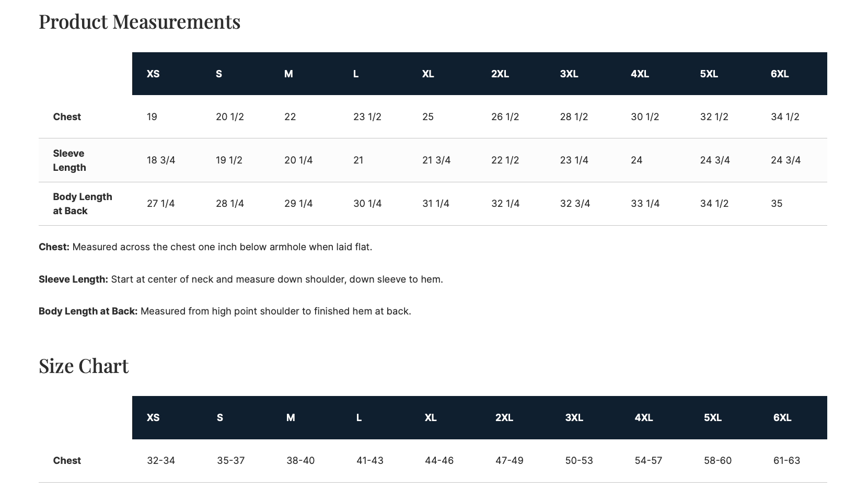This screenshot has height=501, width=868.
Task: Click the 6XL header in Product Measurements table
Action: (x=780, y=74)
